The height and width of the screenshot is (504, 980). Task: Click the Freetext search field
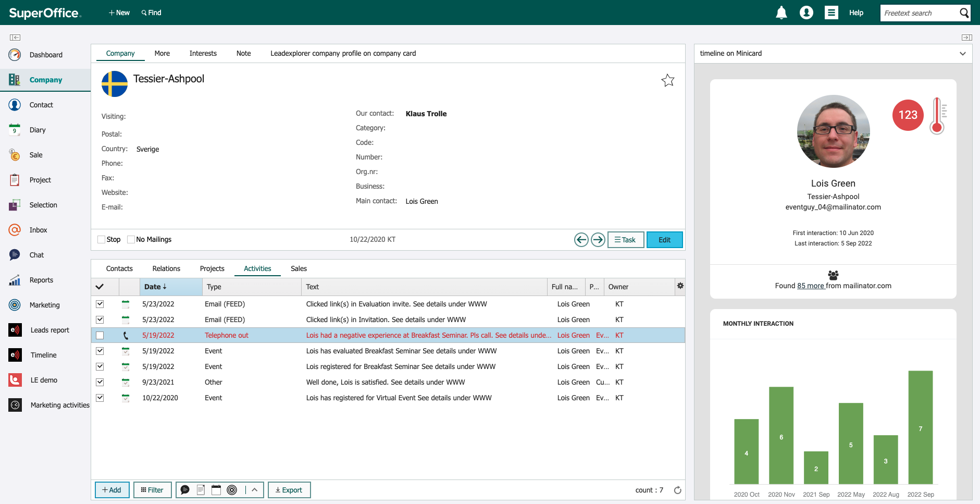point(920,13)
